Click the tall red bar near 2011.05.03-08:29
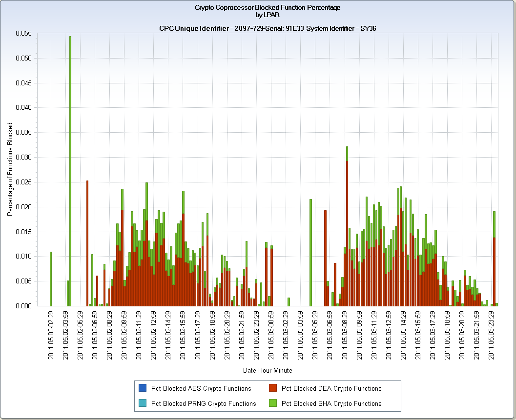The height and width of the screenshot is (420, 516). pos(347,233)
